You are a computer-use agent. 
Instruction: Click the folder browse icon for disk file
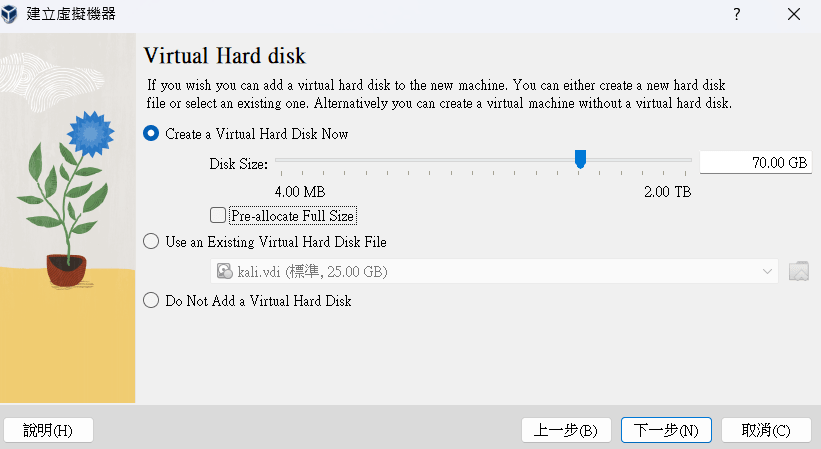pyautogui.click(x=798, y=271)
